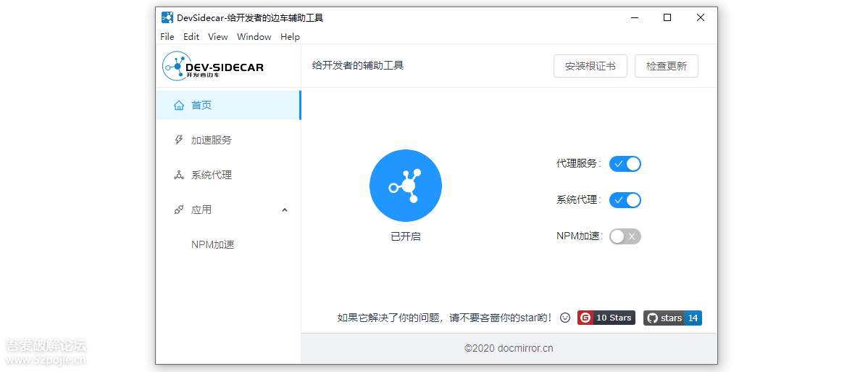This screenshot has height=372, width=868.
Task: Click the 代理服务 label
Action: tap(578, 164)
